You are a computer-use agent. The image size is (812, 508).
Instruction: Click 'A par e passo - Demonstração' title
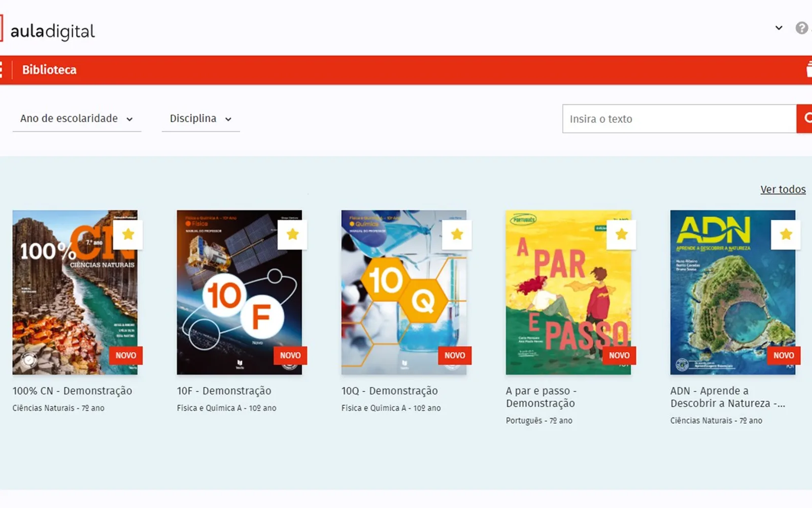point(541,397)
